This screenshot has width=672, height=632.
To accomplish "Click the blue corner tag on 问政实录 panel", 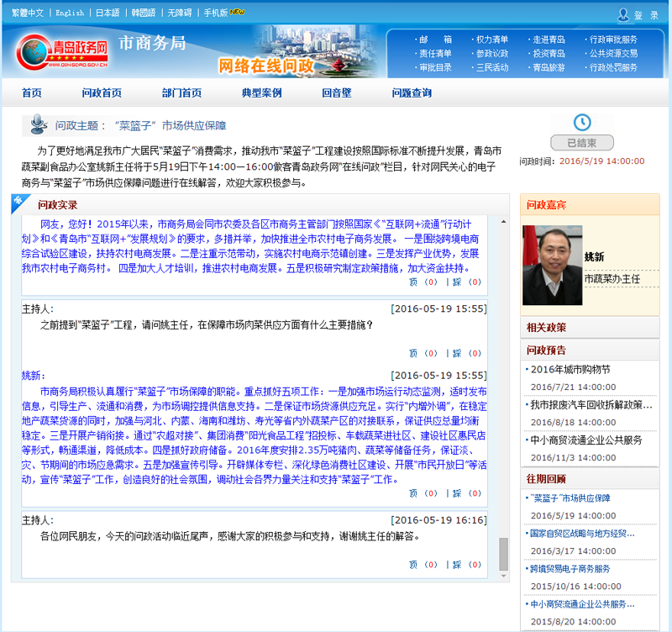I will (18, 201).
